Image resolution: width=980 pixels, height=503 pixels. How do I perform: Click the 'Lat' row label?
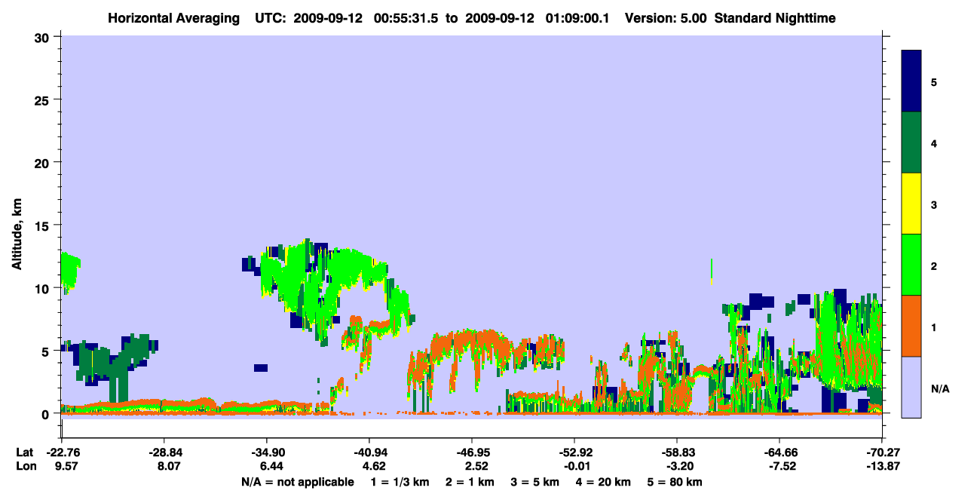pos(24,452)
